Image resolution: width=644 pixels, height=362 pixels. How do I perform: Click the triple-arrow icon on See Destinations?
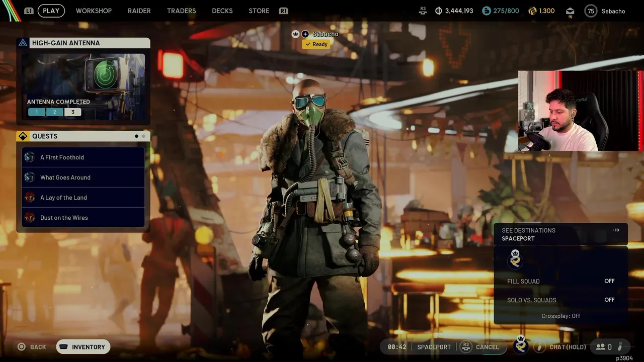pyautogui.click(x=616, y=230)
